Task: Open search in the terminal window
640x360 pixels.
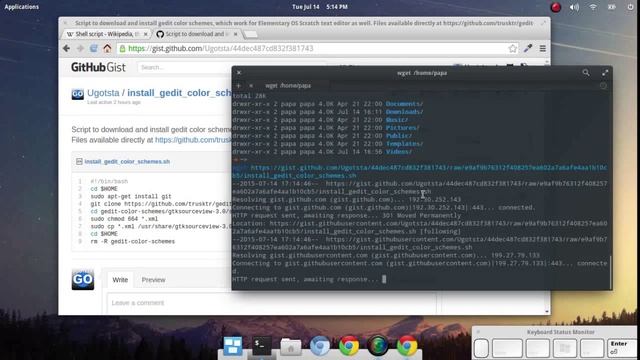Action: pos(586,73)
